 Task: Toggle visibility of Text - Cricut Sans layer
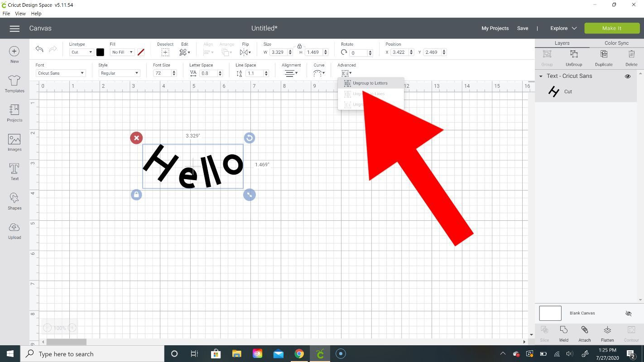tap(628, 76)
